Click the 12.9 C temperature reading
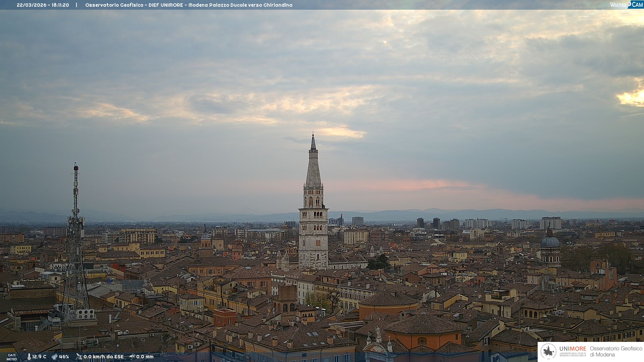Image resolution: width=644 pixels, height=362 pixels. pos(39,357)
